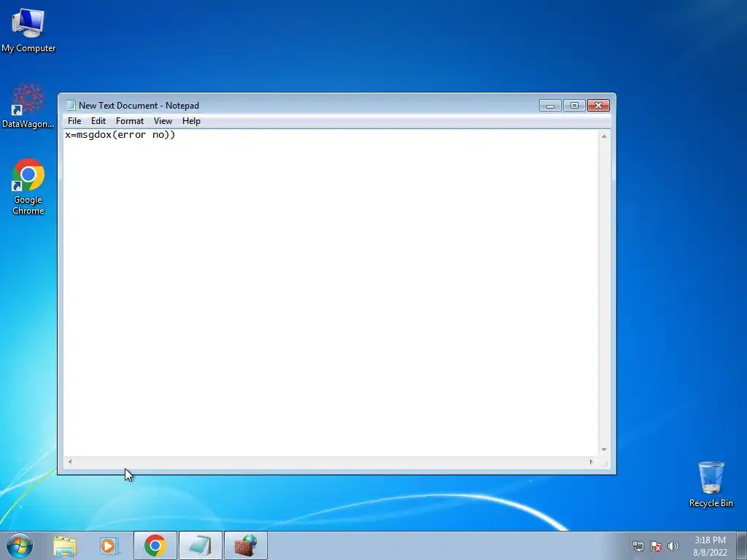Click the vertical scrollbar down arrow
The image size is (747, 560).
[x=603, y=450]
